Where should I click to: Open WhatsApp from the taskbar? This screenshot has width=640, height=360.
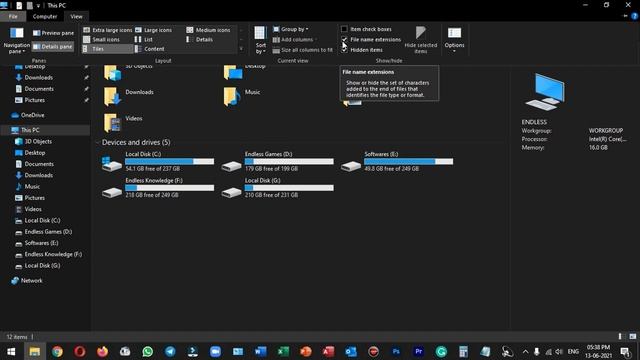click(x=148, y=351)
